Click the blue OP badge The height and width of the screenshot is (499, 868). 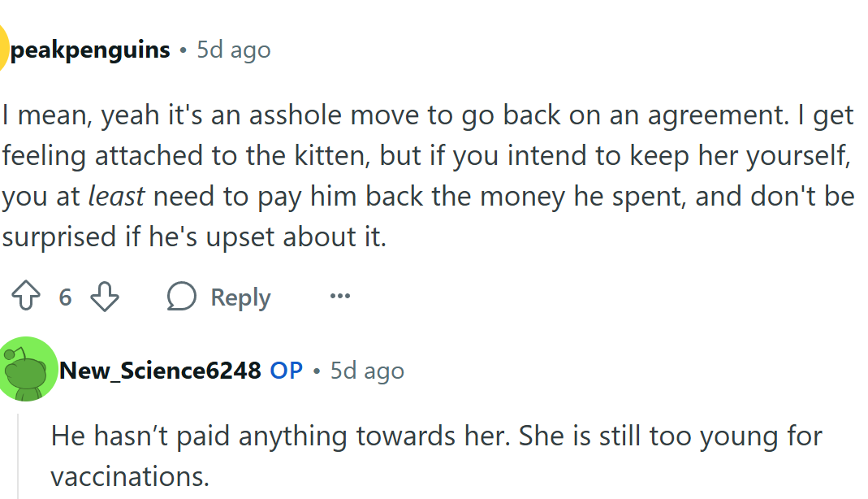click(285, 371)
